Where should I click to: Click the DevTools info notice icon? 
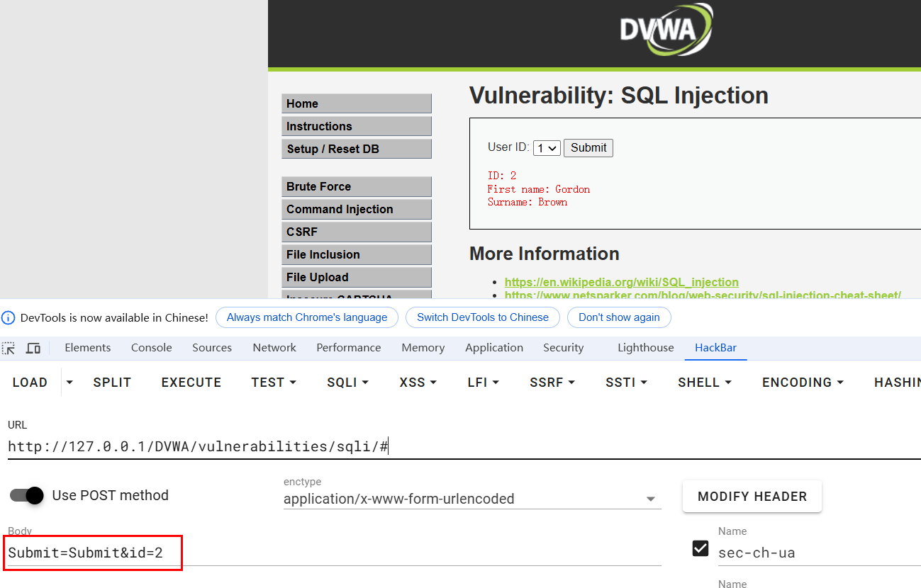9,317
